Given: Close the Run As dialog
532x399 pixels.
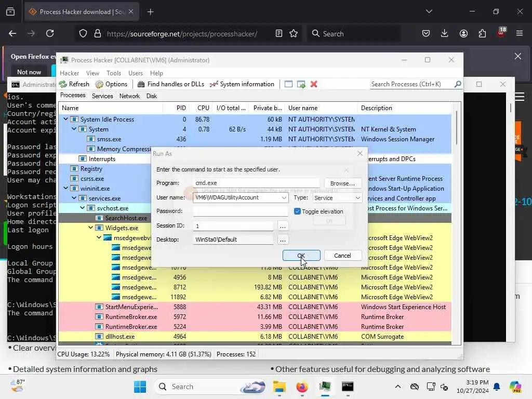Looking at the screenshot, I should click(360, 154).
